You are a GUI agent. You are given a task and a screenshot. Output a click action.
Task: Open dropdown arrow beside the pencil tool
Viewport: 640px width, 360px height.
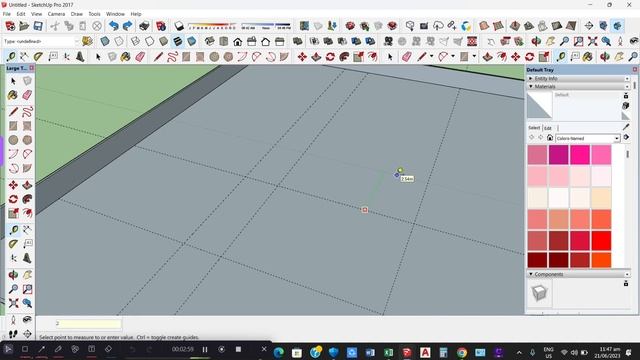click(x=431, y=57)
